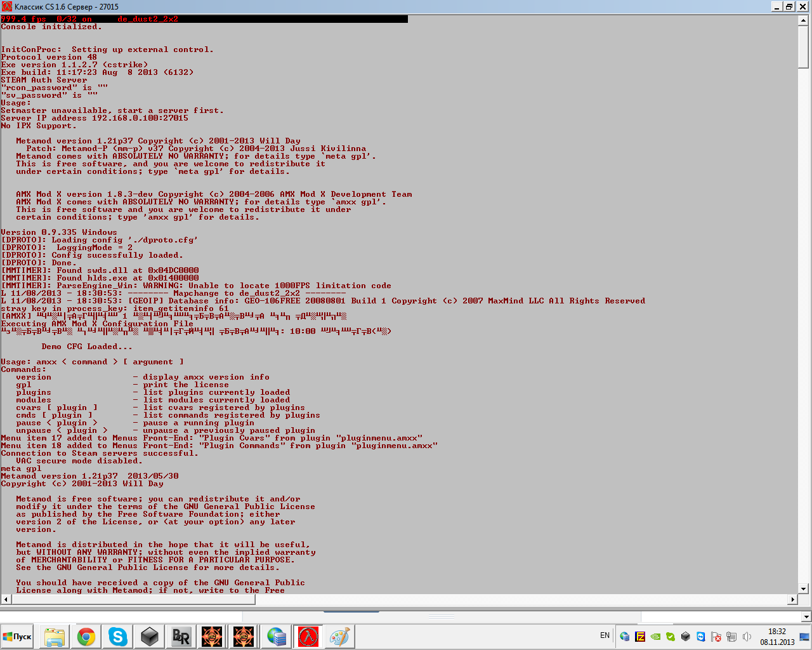812x650 pixels.
Task: Open the BR application taskbar button
Action: click(181, 637)
